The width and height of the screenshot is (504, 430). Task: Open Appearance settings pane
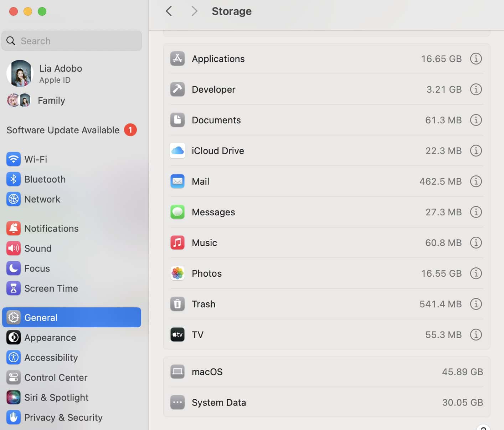point(72,337)
